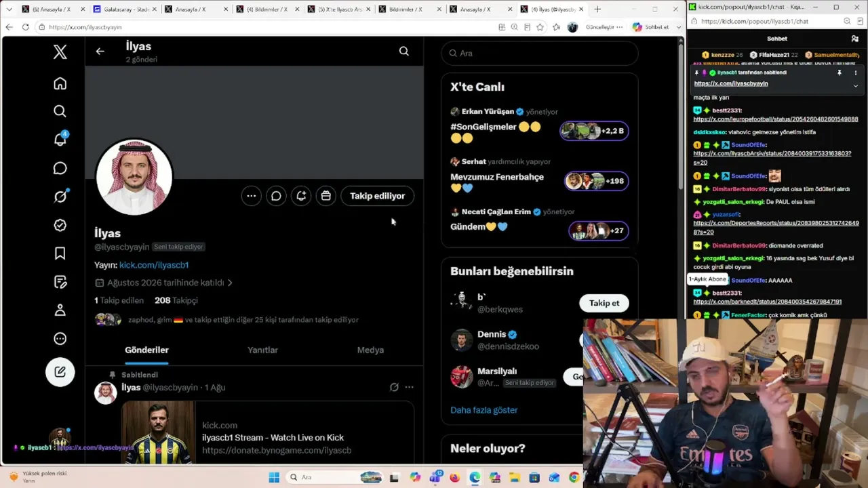Click top gifter kenzzze in Kick chat leaderboard
This screenshot has width=868, height=488.
pyautogui.click(x=722, y=55)
